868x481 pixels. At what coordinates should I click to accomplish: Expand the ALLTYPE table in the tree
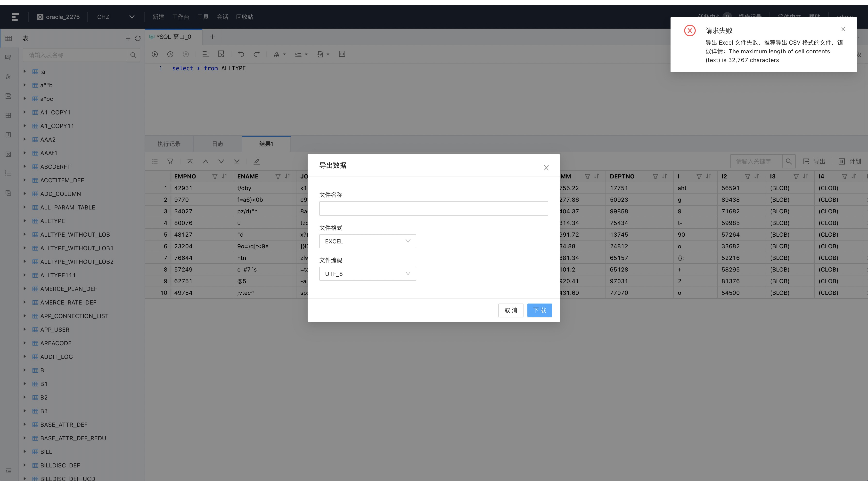24,221
